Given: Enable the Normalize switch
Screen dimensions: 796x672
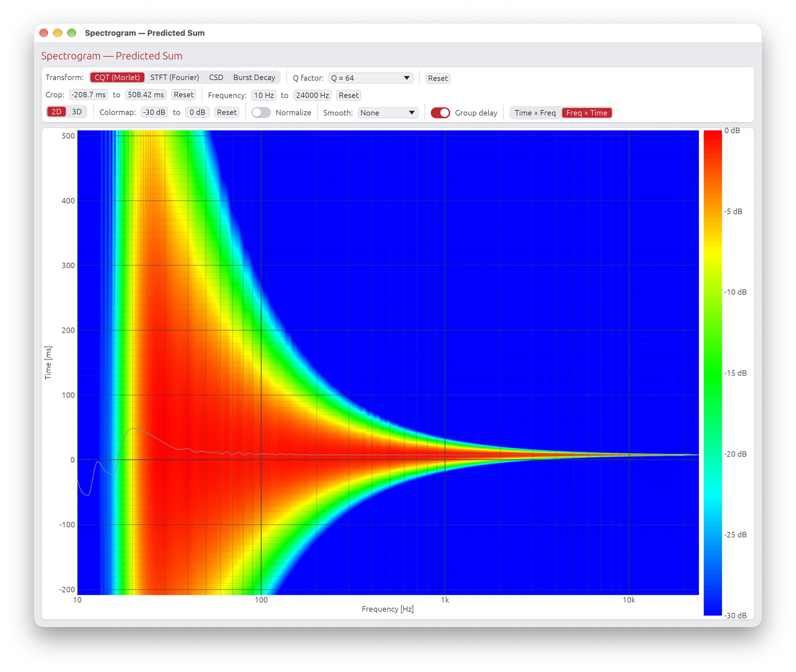Looking at the screenshot, I should pos(261,113).
